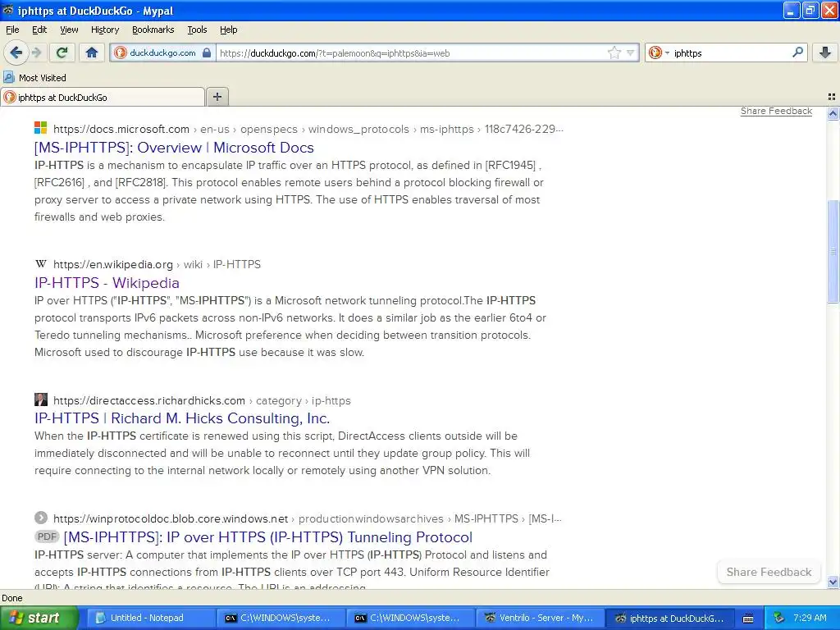Click the magnifier search icon in search box

click(x=797, y=52)
